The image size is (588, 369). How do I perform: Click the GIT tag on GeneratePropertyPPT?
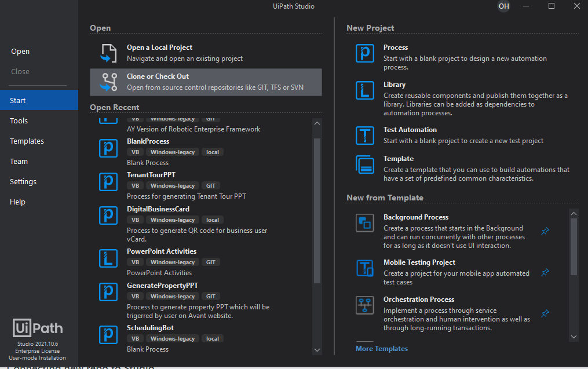[211, 296]
